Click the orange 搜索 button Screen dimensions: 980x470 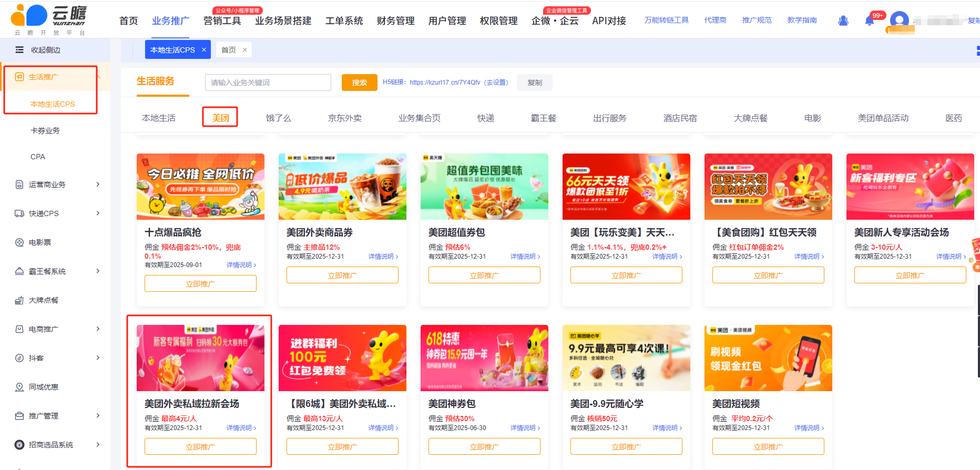click(x=360, y=83)
